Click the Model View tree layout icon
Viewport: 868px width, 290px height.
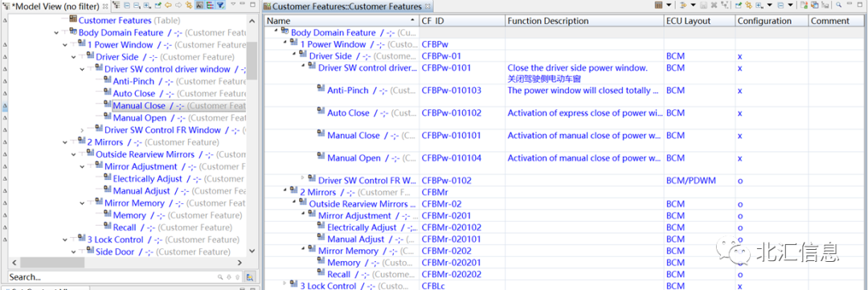click(117, 5)
